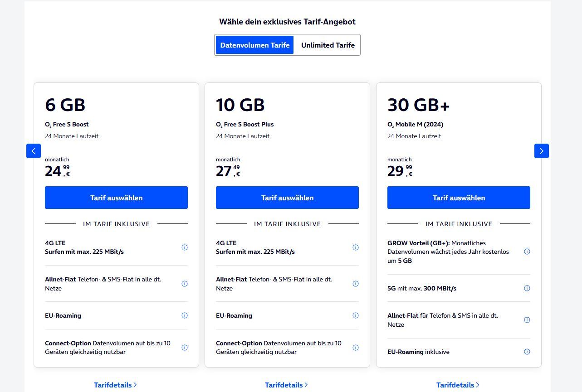Click the 30 GB+ heading
This screenshot has width=582, height=392.
tap(419, 105)
